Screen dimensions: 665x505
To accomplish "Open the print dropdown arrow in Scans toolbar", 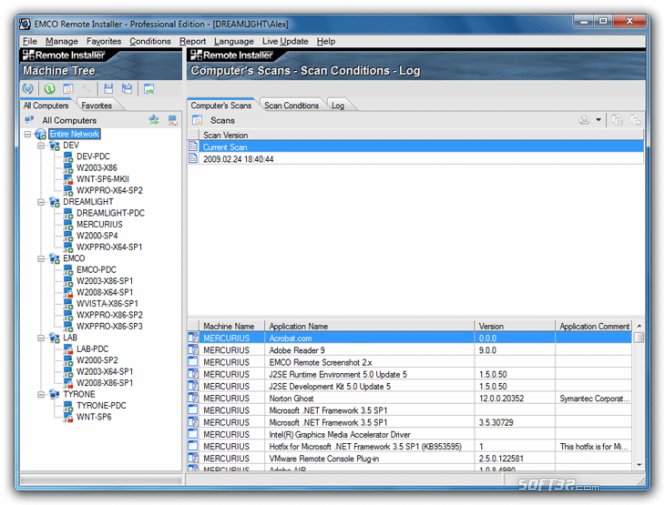I will [598, 120].
